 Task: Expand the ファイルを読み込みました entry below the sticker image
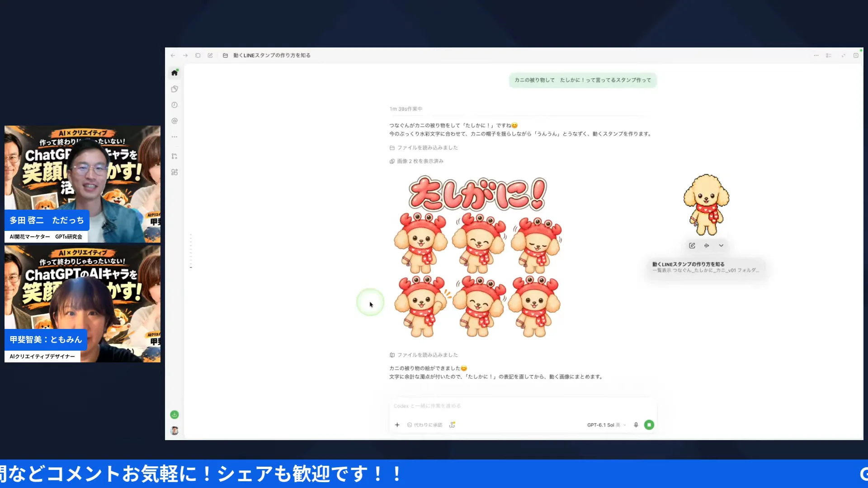424,355
